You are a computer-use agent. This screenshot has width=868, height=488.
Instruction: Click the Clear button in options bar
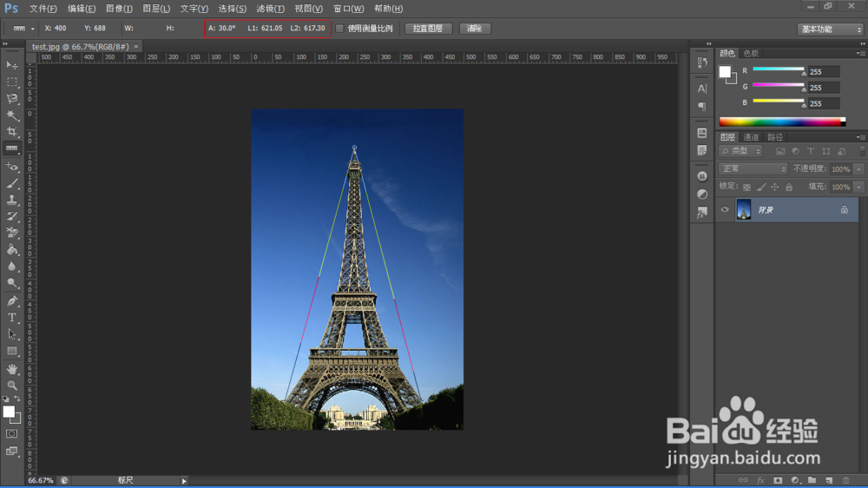click(x=475, y=29)
